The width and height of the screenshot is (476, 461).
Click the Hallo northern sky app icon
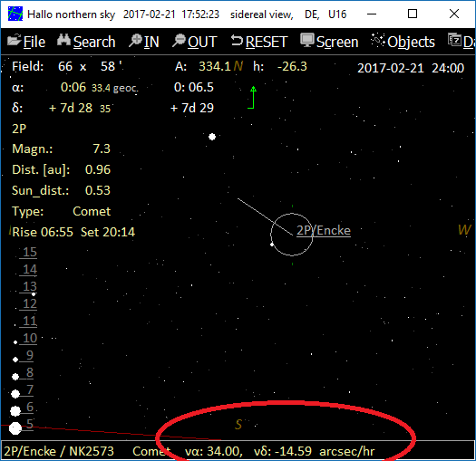click(x=15, y=14)
